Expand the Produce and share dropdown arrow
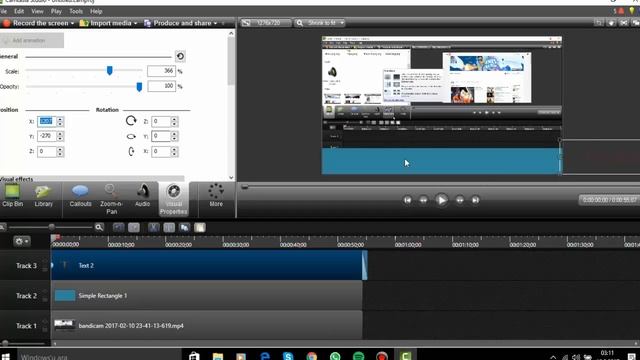Image resolution: width=640 pixels, height=360 pixels. point(215,23)
